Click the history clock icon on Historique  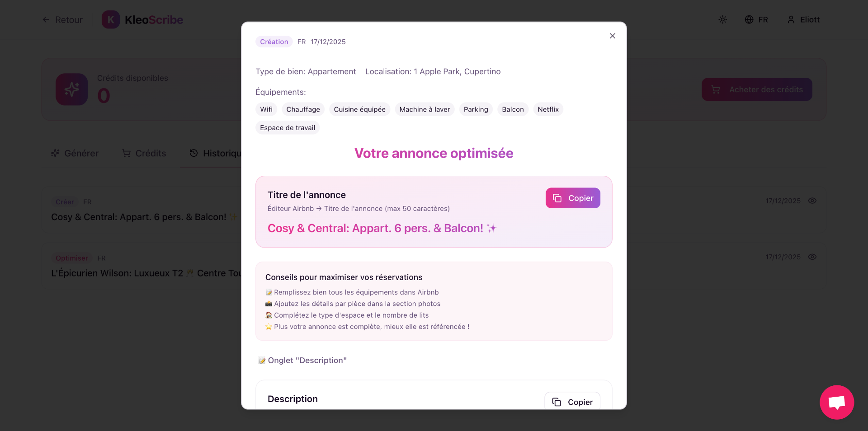coord(193,153)
